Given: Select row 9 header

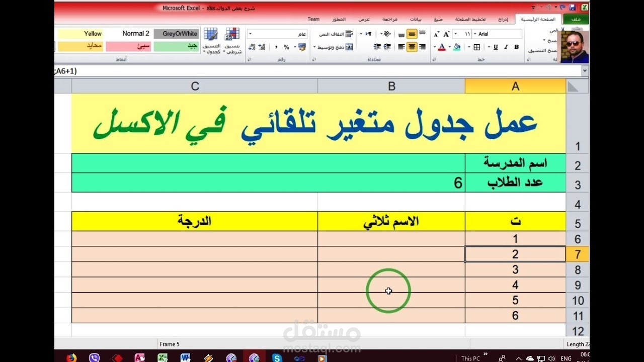Looking at the screenshot, I should coord(577,285).
